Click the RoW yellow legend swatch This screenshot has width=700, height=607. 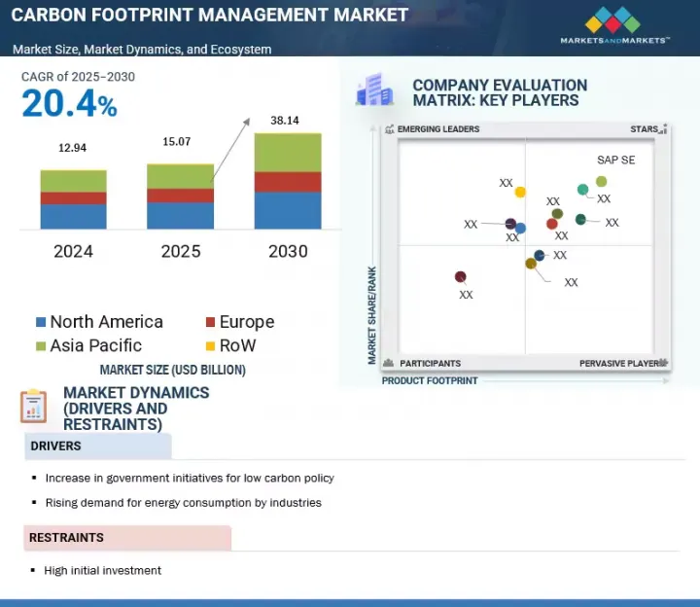(x=210, y=345)
